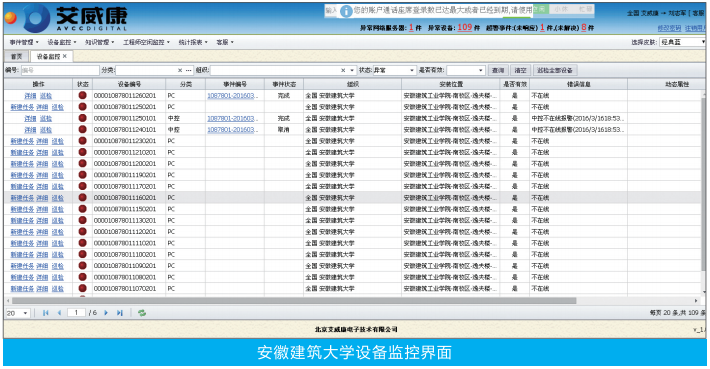Screen dimensions: 710x369
Task: Go to the first page of results
Action: (46, 313)
